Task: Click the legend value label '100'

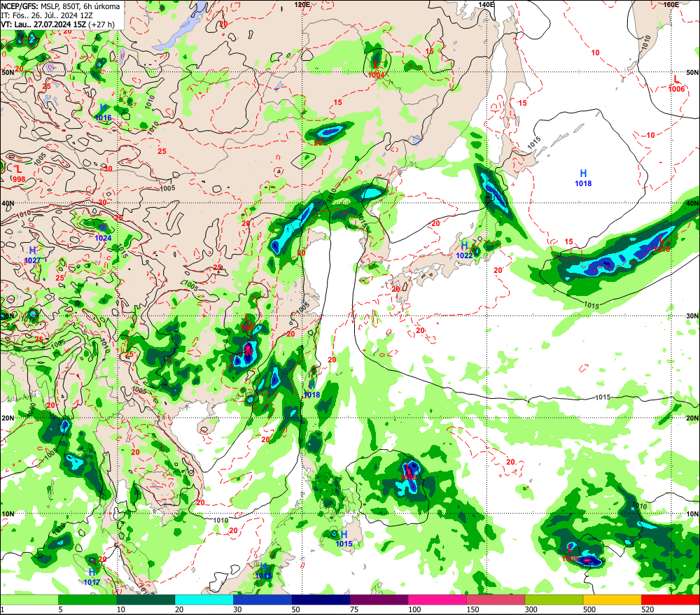Action: coord(414,609)
